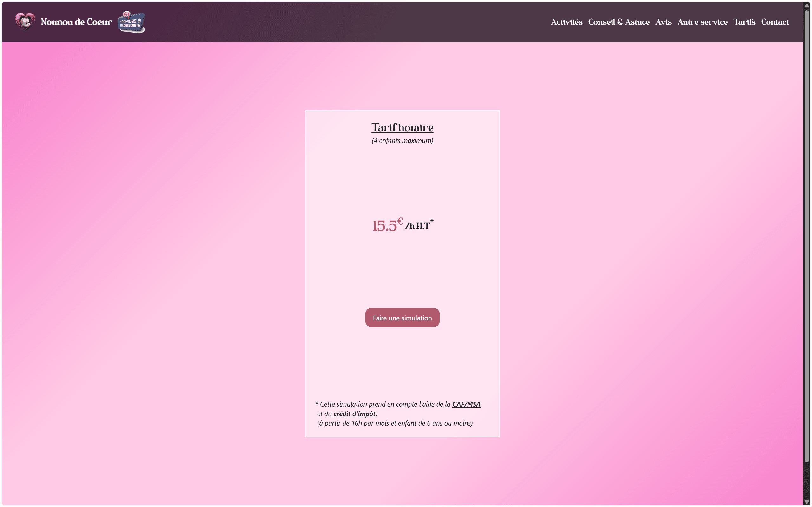Click the asterisk footnote text about simulation
The image size is (812, 507).
[x=383, y=404]
